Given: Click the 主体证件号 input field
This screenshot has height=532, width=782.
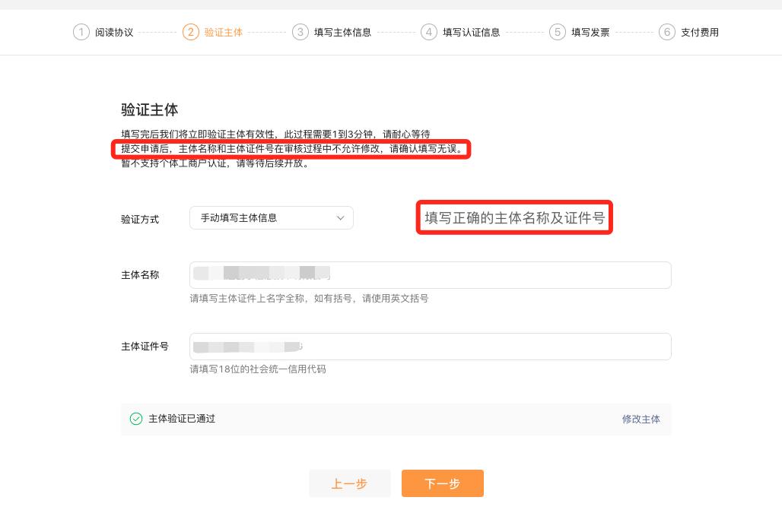Looking at the screenshot, I should click(431, 346).
